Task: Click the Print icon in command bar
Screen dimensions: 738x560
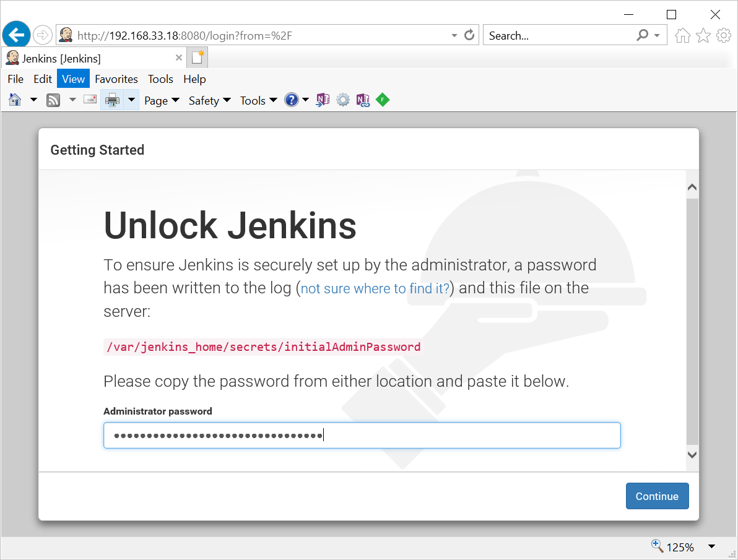Action: coord(112,100)
